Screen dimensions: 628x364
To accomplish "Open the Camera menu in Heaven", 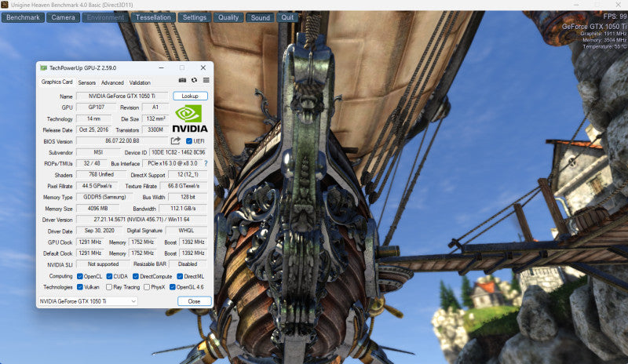I will tap(63, 17).
